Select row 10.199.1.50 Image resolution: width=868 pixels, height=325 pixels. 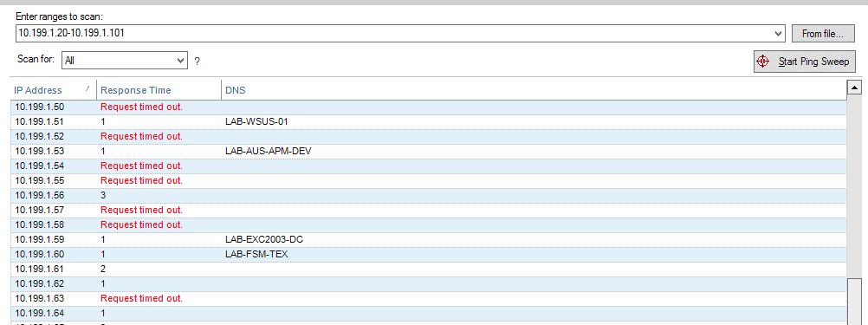pos(429,107)
